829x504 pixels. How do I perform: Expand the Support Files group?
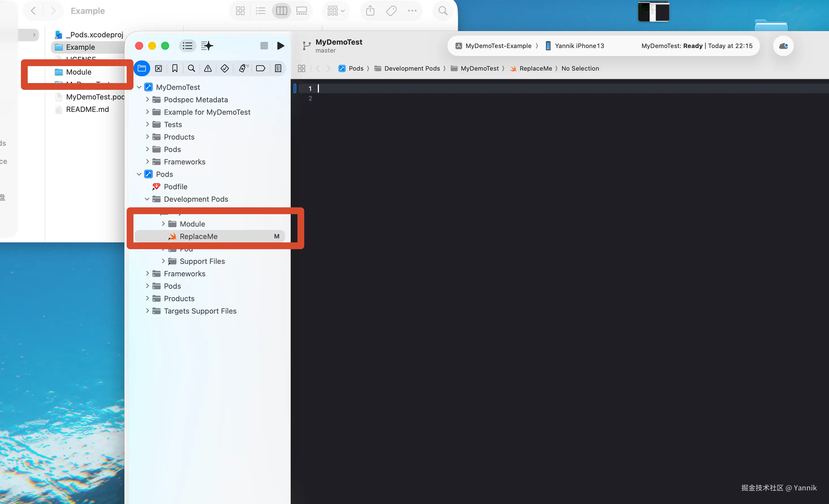tap(163, 261)
